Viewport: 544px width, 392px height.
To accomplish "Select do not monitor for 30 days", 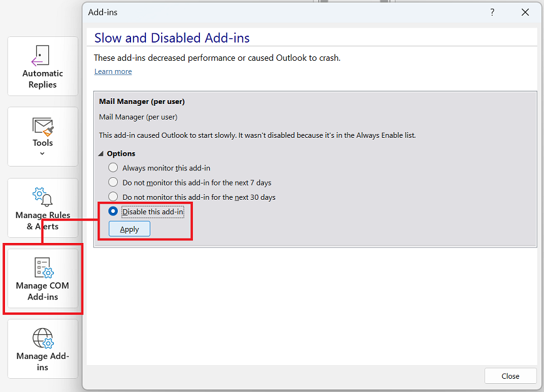I will [113, 197].
